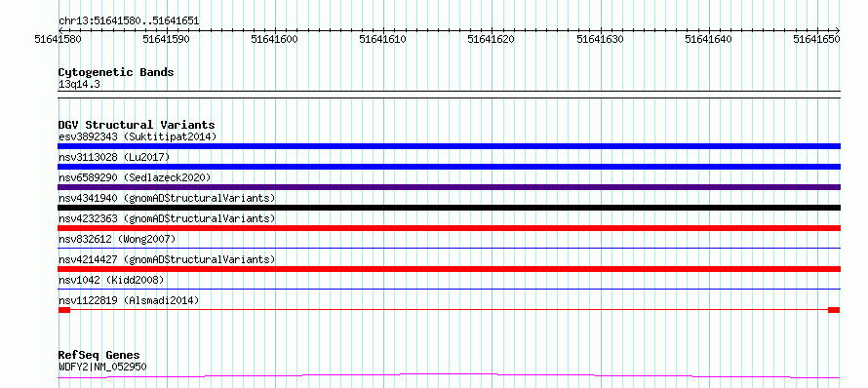Viewport: 868px width, 388px height.
Task: Click the 51641600 ruler coordinate
Action: click(x=275, y=39)
